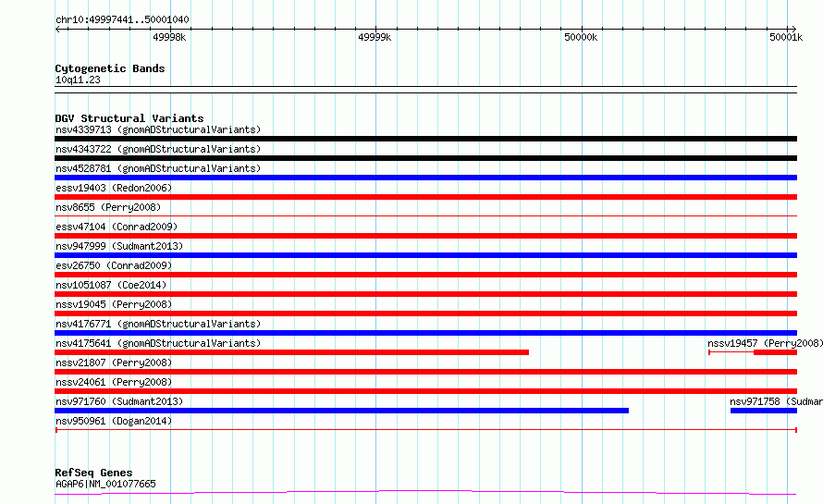Select the red bar under essv47104
Image resolution: width=823 pixels, height=504 pixels.
click(x=425, y=236)
